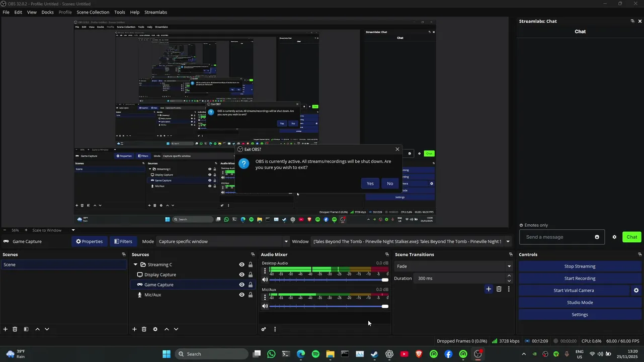Open scene transition three-dot properties menu

[509, 289]
